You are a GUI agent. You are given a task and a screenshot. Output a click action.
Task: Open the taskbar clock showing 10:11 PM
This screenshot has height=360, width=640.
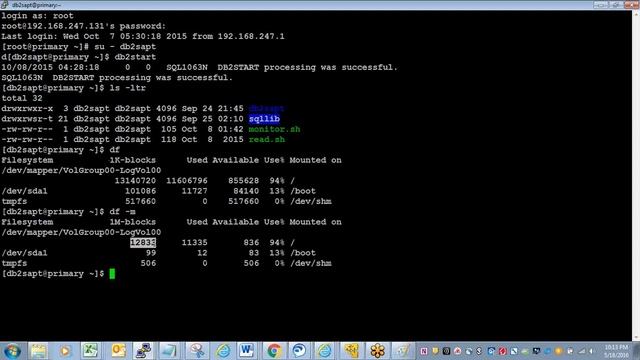coord(616,351)
